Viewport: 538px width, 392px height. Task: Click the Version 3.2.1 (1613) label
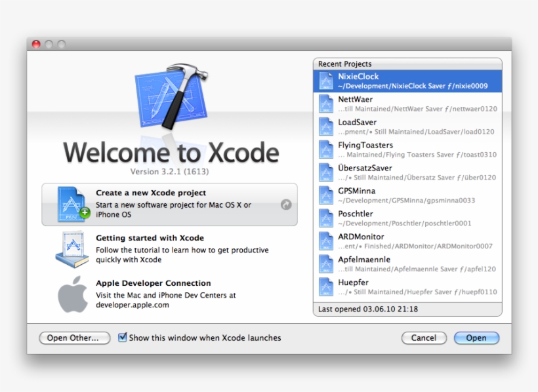(x=169, y=172)
